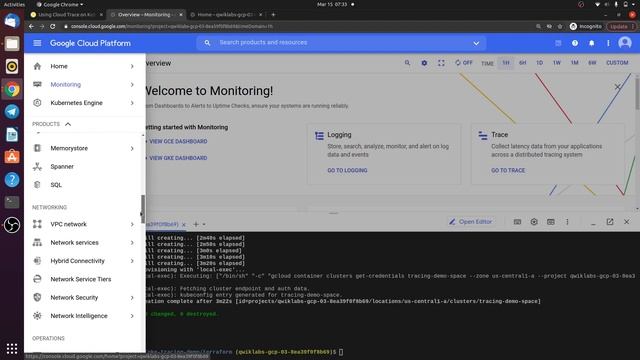
Task: Open the hamburger navigation menu
Action: tap(37, 43)
